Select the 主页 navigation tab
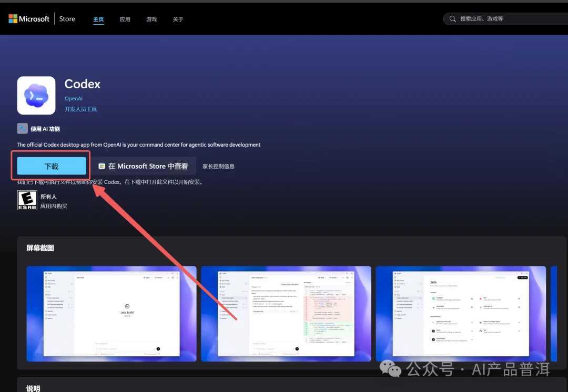The height and width of the screenshot is (392, 568). point(98,18)
